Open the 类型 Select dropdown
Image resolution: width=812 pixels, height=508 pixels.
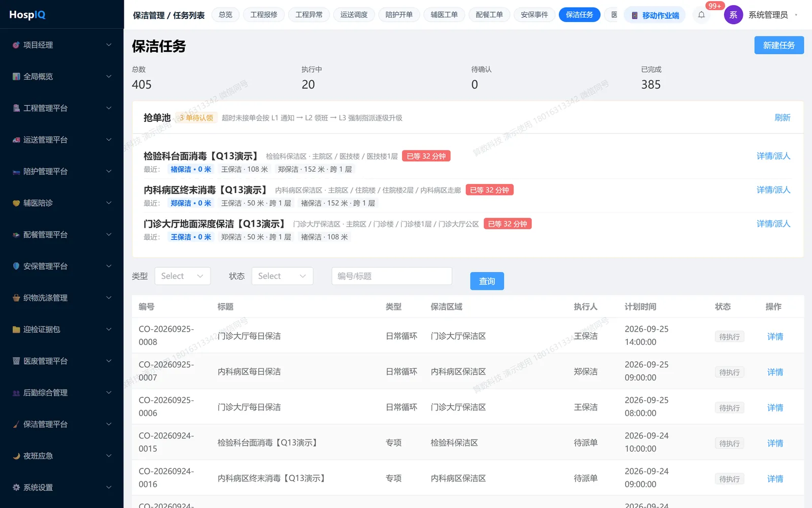(183, 276)
